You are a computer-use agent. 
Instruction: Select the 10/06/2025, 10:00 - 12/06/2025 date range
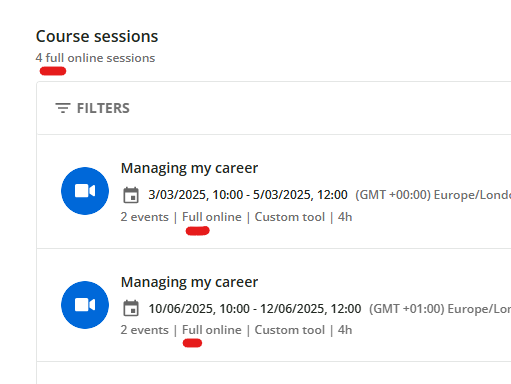click(x=255, y=309)
